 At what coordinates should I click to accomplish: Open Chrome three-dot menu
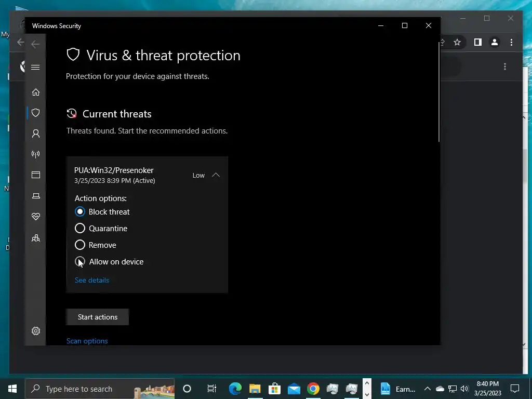coord(511,42)
